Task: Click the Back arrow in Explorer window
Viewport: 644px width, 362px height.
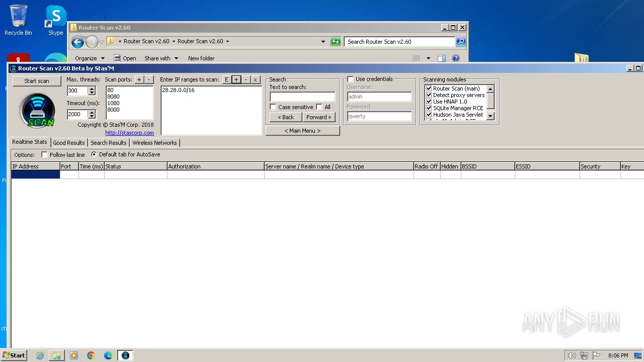Action: (77, 42)
